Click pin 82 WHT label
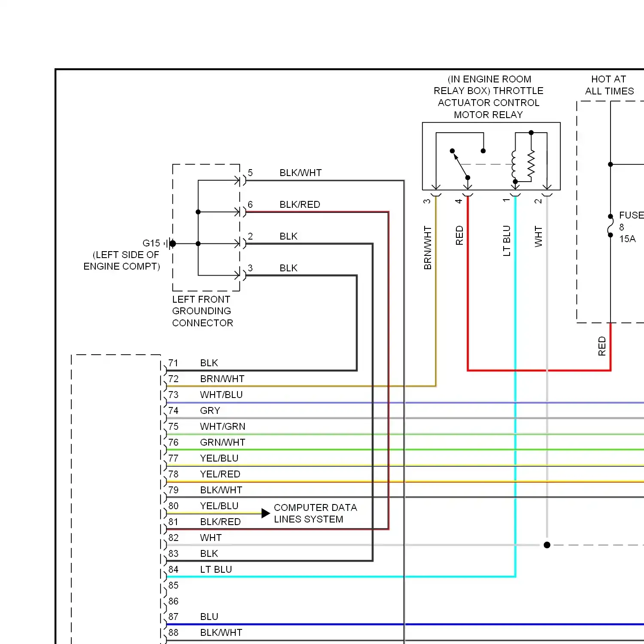The image size is (644, 644). (x=211, y=538)
